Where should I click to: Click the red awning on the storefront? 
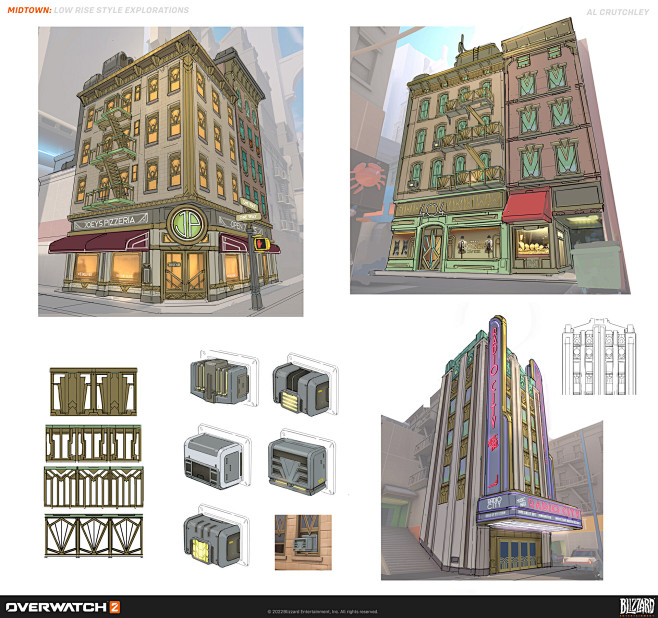tap(527, 206)
